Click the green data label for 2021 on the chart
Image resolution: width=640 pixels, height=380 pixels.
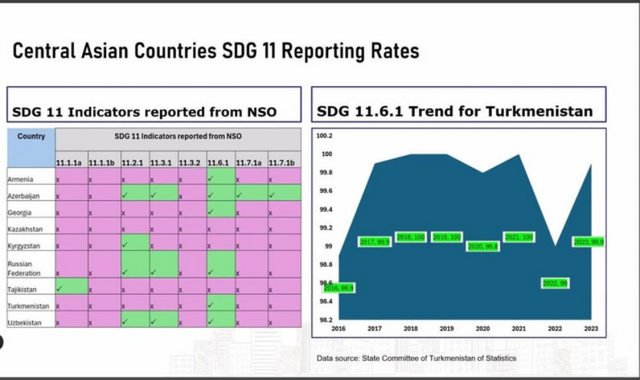point(519,237)
